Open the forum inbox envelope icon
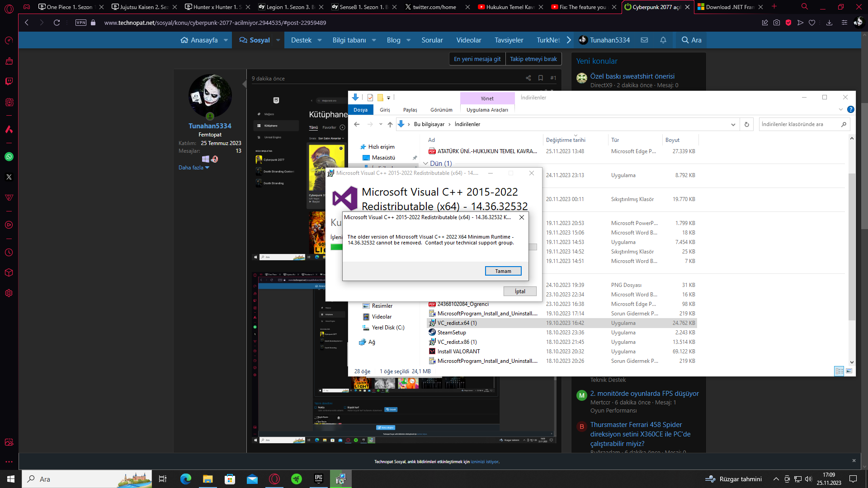868x488 pixels. [644, 40]
